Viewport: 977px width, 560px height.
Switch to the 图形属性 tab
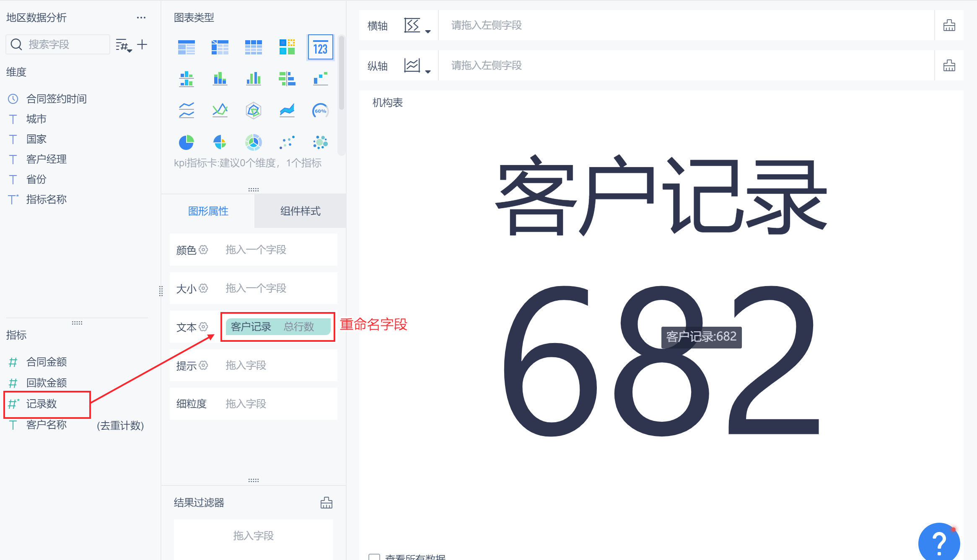coord(208,211)
